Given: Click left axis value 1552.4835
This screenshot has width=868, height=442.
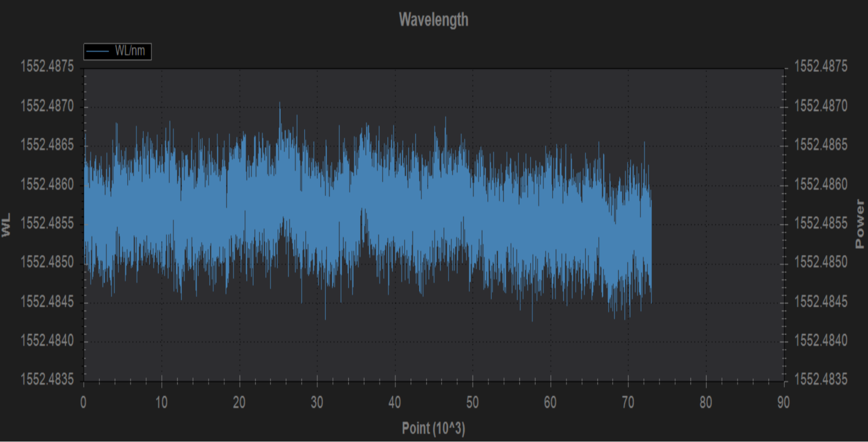Looking at the screenshot, I should 47,379.
